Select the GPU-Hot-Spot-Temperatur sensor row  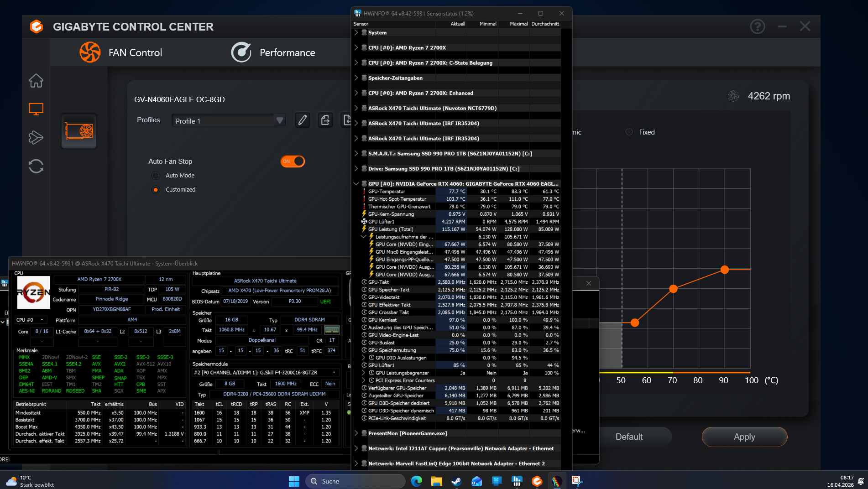[x=460, y=199]
